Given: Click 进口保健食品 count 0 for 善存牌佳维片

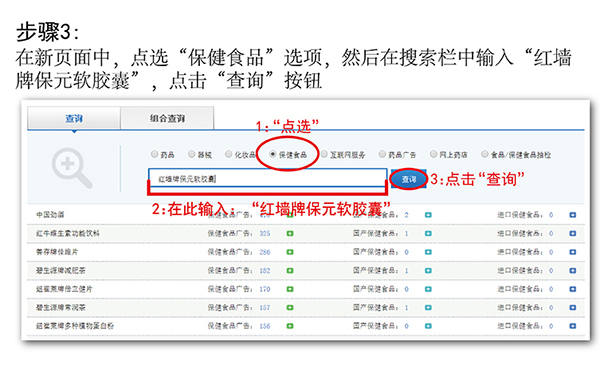Looking at the screenshot, I should 551,252.
